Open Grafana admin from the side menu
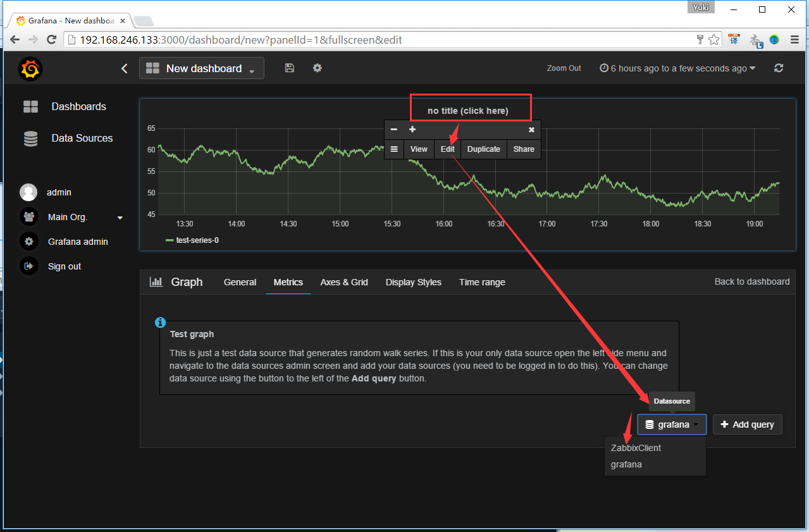Image resolution: width=809 pixels, height=532 pixels. 78,242
